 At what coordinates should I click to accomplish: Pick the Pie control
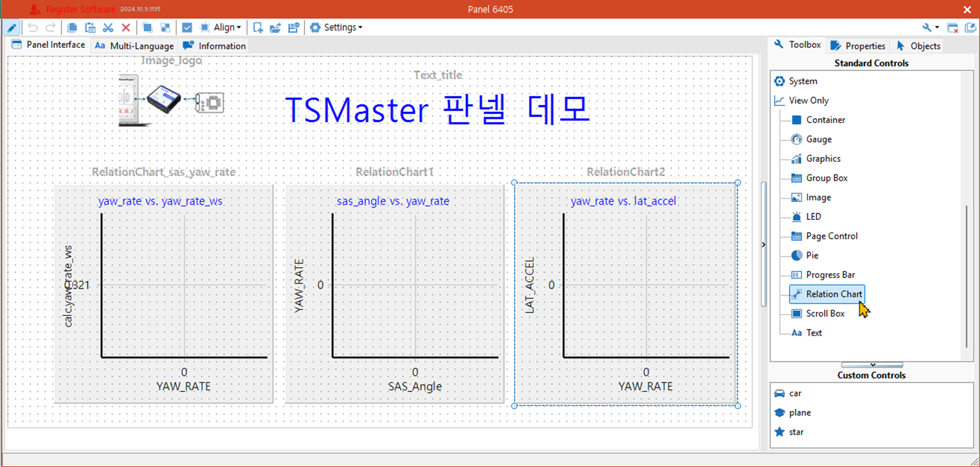point(805,255)
